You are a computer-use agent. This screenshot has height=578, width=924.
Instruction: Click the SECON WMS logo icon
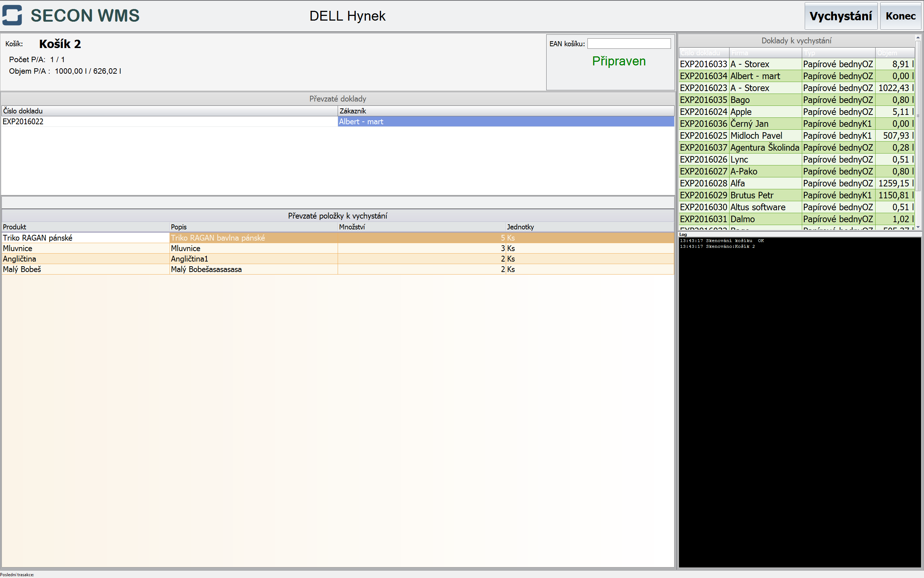pyautogui.click(x=12, y=15)
